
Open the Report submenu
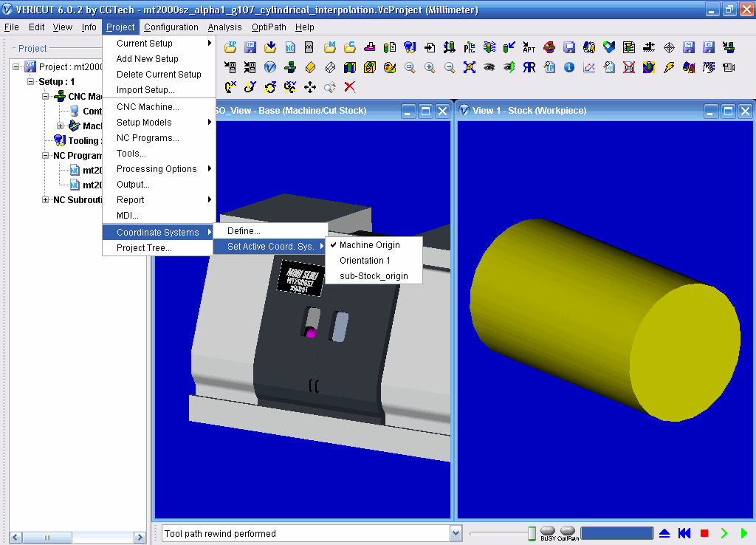click(159, 199)
